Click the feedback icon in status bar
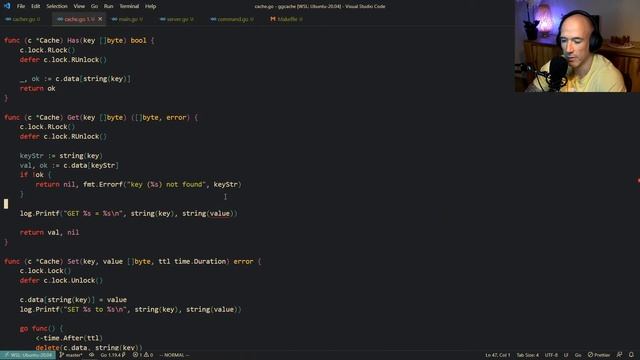 pyautogui.click(x=620, y=355)
